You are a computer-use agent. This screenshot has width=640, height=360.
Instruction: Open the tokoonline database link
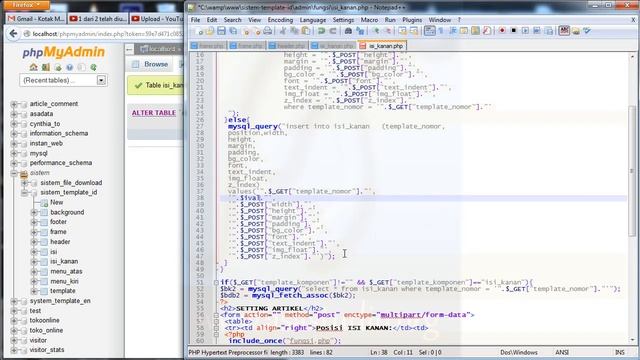[44, 320]
